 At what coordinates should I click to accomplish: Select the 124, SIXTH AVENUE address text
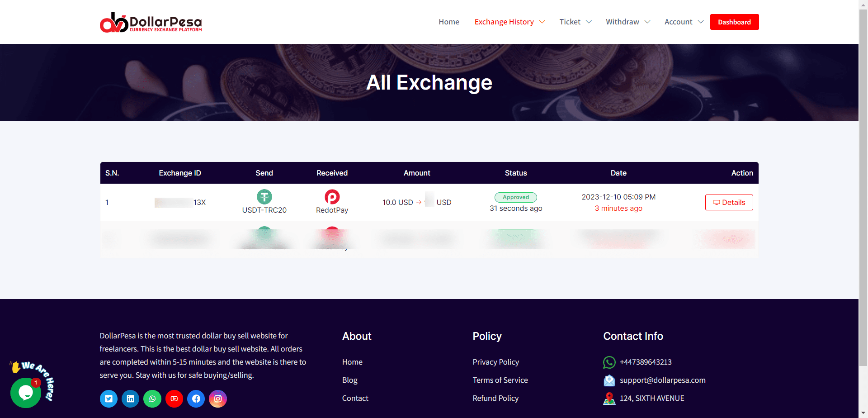click(652, 398)
